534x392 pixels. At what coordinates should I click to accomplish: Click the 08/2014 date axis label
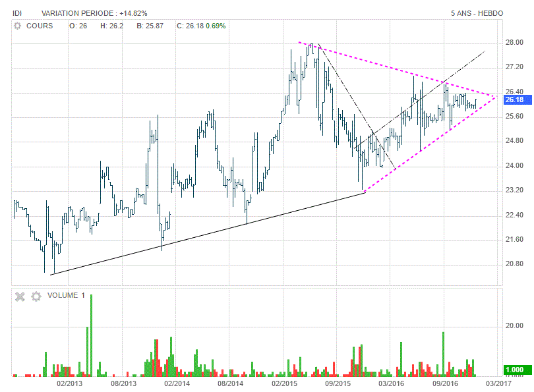[231, 383]
